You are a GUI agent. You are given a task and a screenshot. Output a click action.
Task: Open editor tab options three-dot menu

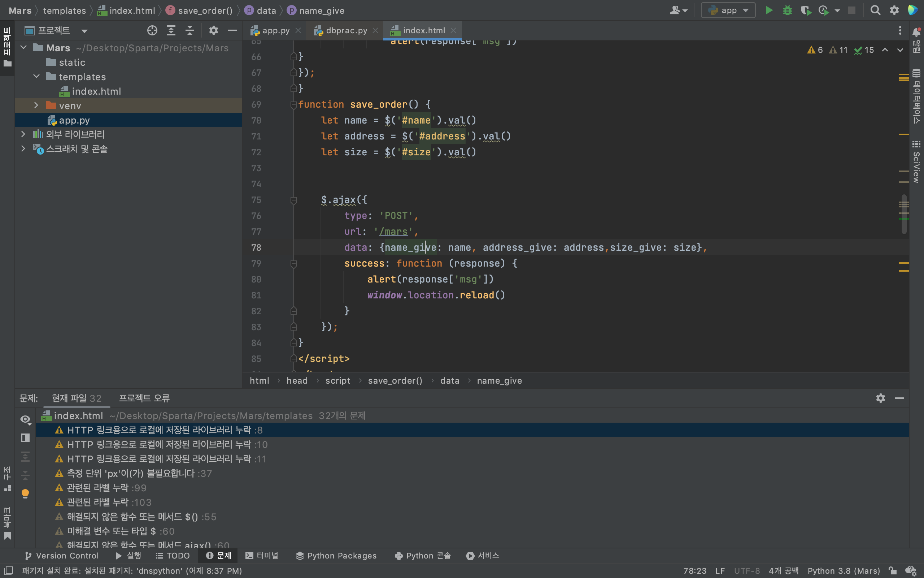click(x=900, y=31)
